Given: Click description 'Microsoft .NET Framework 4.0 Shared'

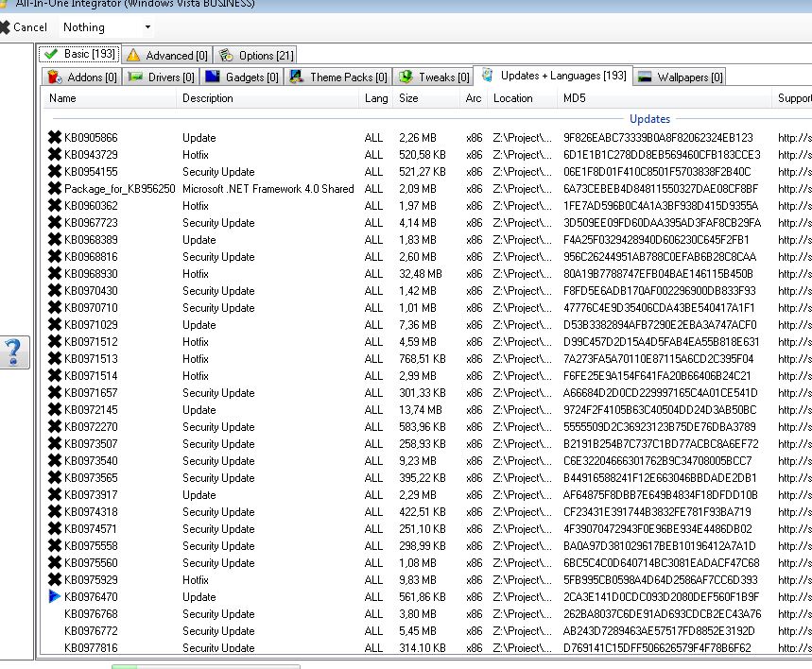Looking at the screenshot, I should point(268,188).
